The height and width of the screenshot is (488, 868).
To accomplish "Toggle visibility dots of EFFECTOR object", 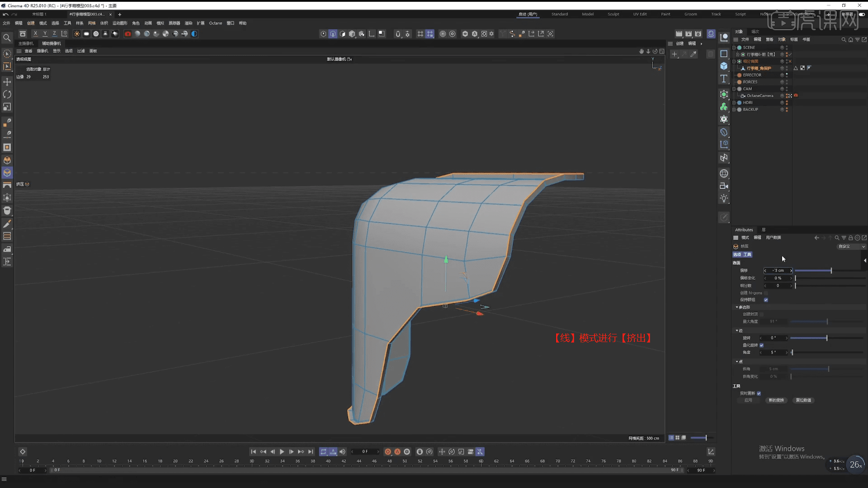I will point(787,75).
